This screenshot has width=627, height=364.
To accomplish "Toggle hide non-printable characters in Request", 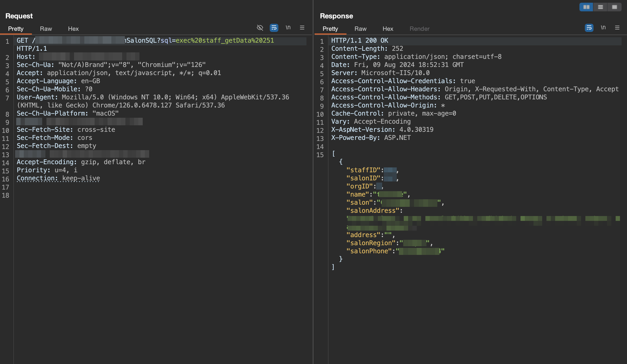I will [x=260, y=28].
